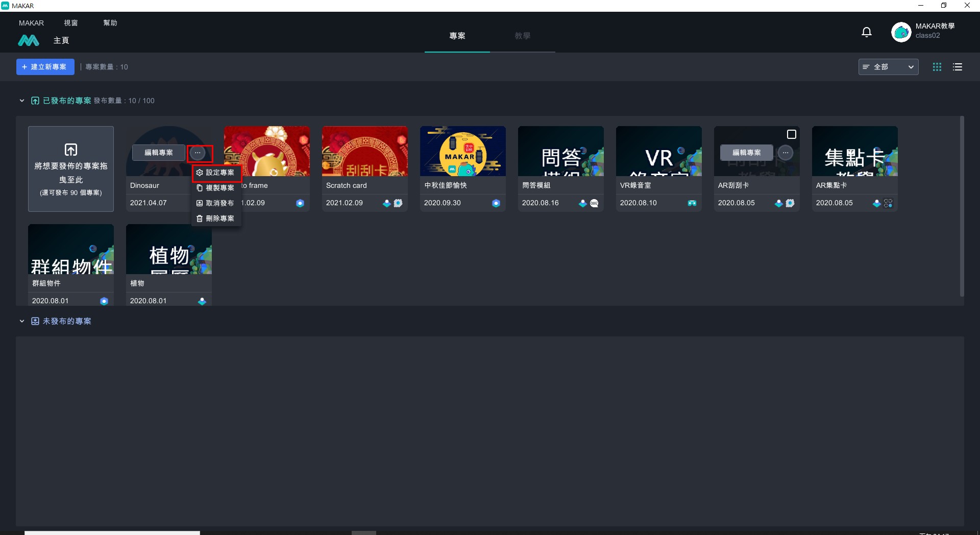Viewport: 980px width, 535px height.
Task: Open the MAKAR menu
Action: 31,23
